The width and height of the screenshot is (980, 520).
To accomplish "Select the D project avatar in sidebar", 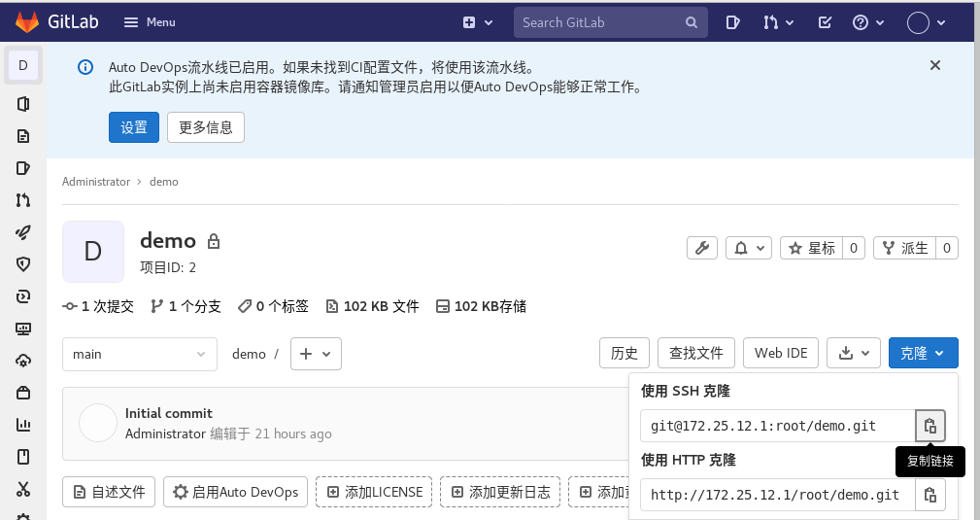I will pos(23,65).
